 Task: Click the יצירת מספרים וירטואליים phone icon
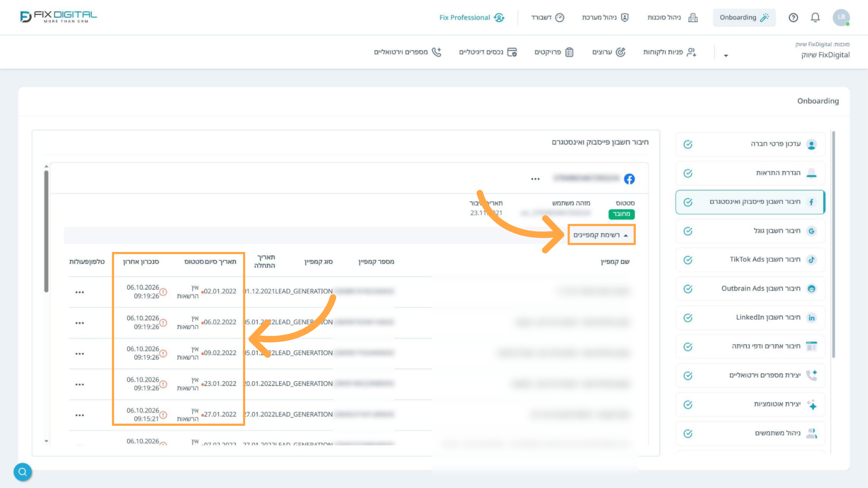[x=811, y=375]
